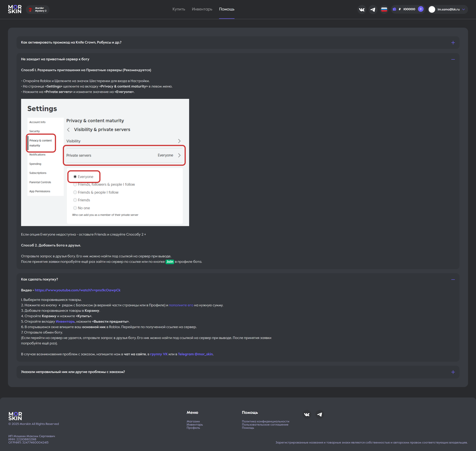The width and height of the screenshot is (476, 451).
Task: Click the Russian flag language icon
Action: 384,10
